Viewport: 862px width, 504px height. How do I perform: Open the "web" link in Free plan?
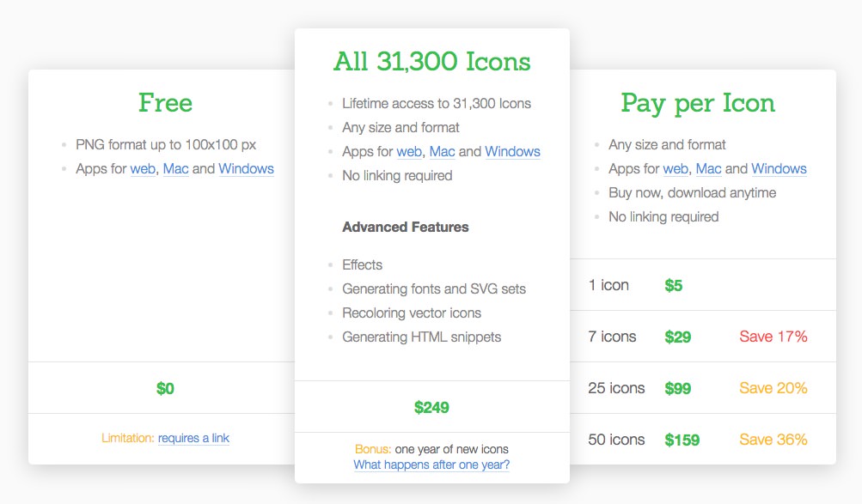(142, 169)
